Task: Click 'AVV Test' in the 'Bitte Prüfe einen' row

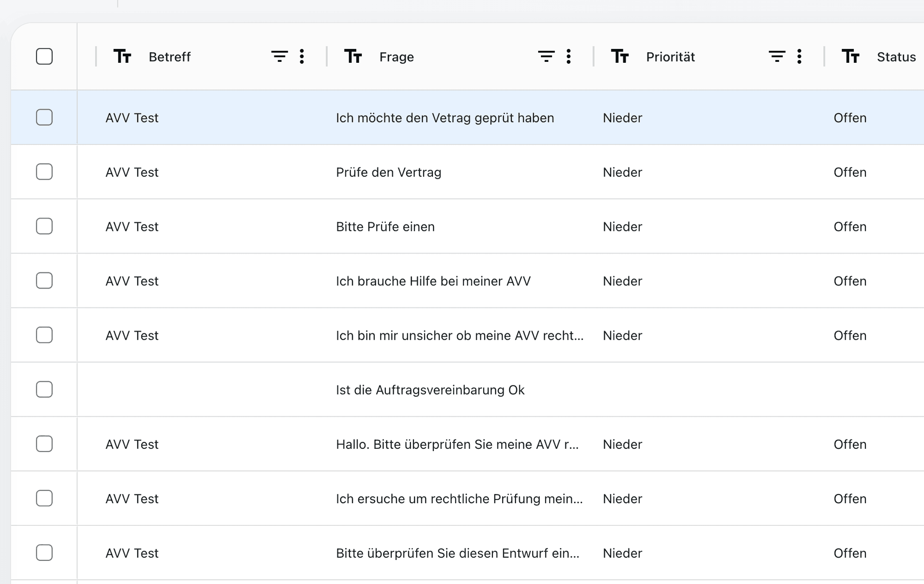Action: pyautogui.click(x=132, y=227)
